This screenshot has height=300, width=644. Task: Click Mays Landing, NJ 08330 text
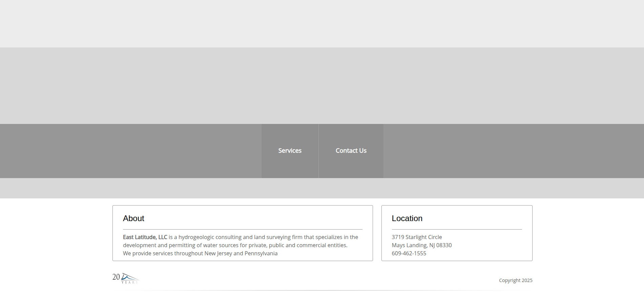pyautogui.click(x=421, y=245)
